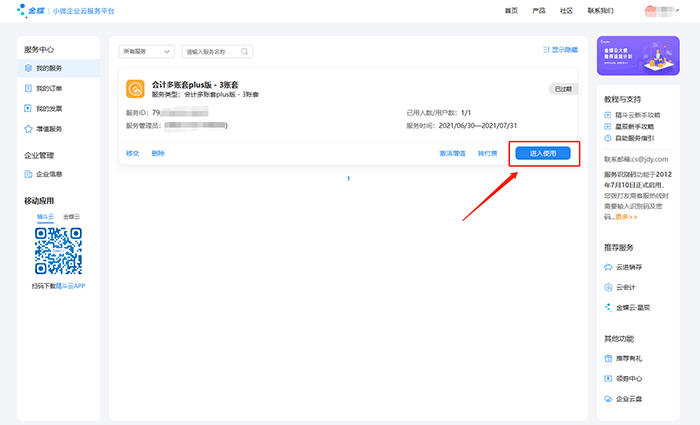The width and height of the screenshot is (700, 425).
Task: Go to 首页 in top navigation
Action: pyautogui.click(x=511, y=10)
